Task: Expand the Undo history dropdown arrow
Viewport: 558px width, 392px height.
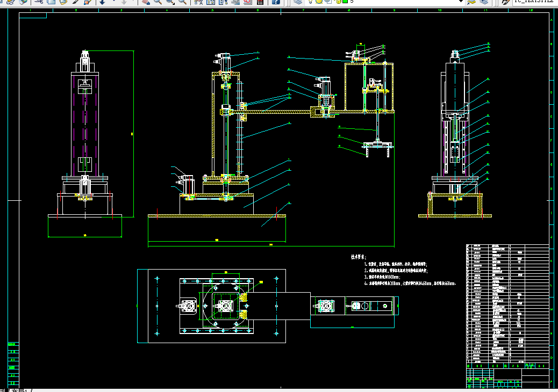Action: tap(114, 2)
